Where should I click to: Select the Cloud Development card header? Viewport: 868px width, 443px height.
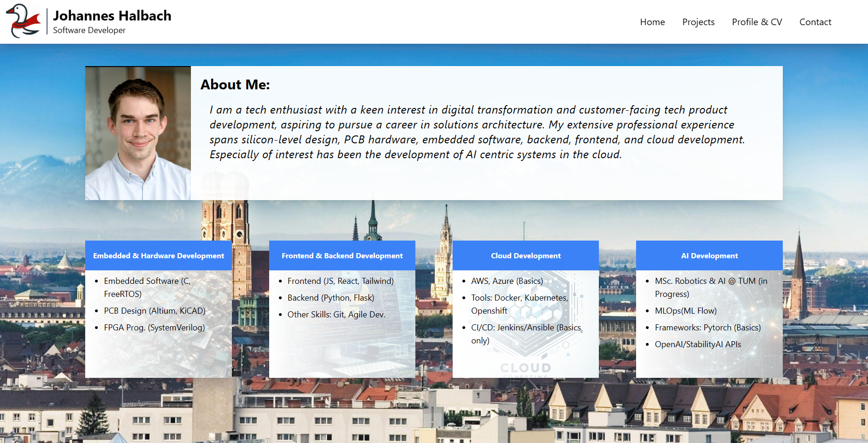tap(526, 255)
